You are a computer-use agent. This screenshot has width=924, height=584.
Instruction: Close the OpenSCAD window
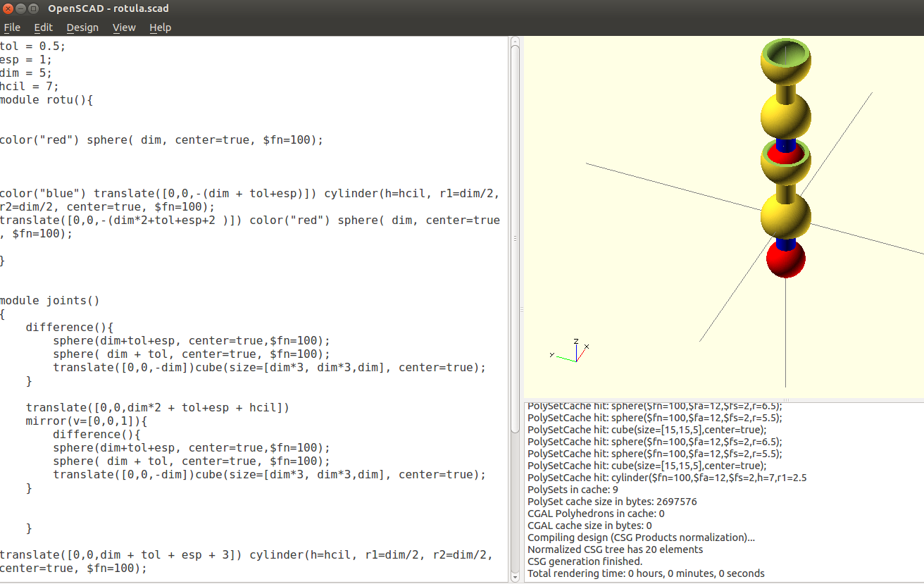8,8
